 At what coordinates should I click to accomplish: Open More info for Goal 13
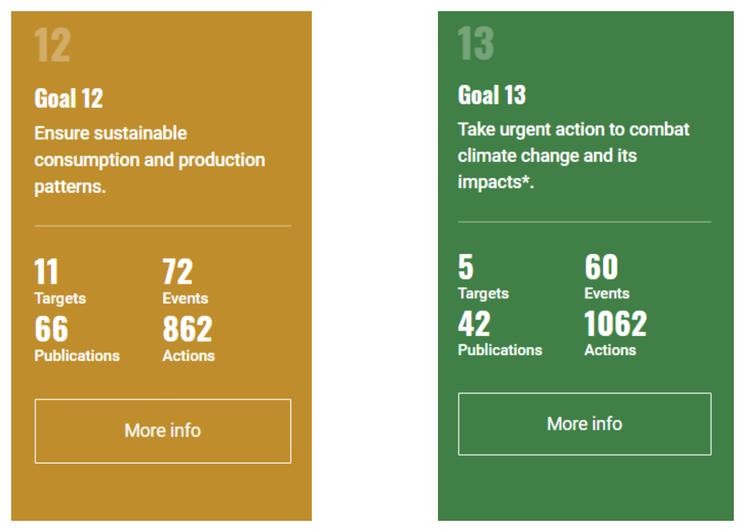click(584, 424)
